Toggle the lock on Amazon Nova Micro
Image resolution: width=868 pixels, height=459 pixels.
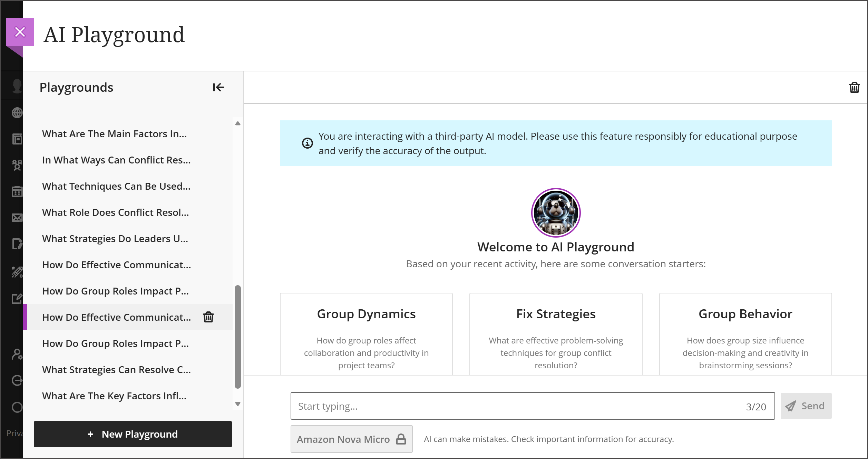[401, 439]
